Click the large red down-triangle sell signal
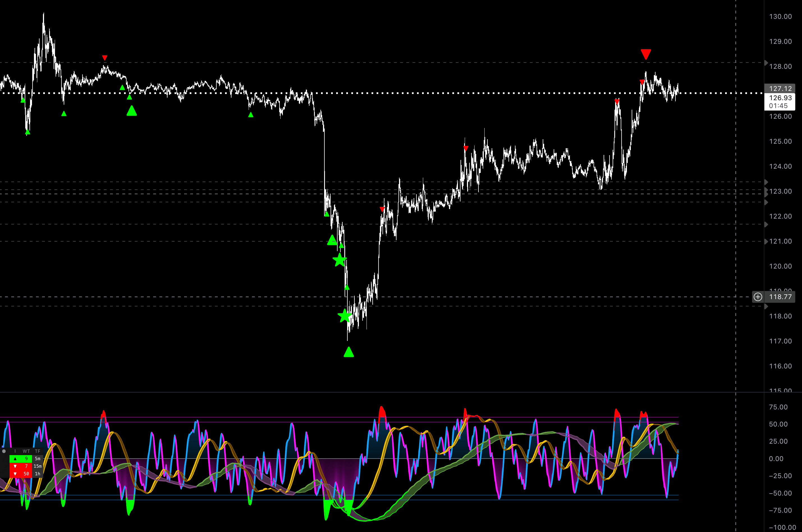Screen dimensions: 802x532 tap(646, 54)
